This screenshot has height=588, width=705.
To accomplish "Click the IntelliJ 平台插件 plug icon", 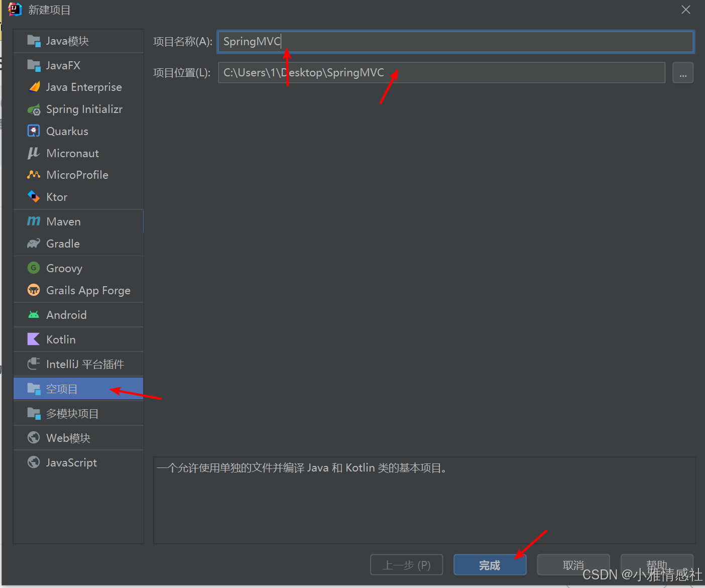I will tap(34, 364).
